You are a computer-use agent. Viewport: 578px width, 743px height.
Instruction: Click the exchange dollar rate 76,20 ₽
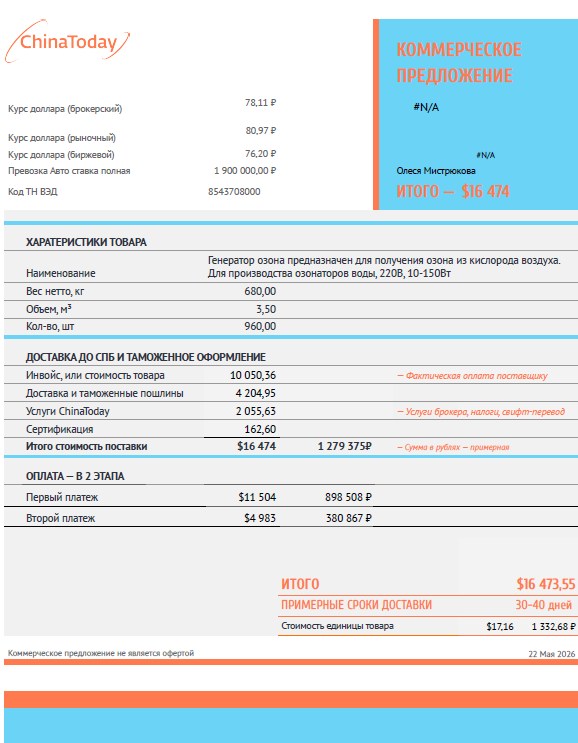[x=261, y=154]
